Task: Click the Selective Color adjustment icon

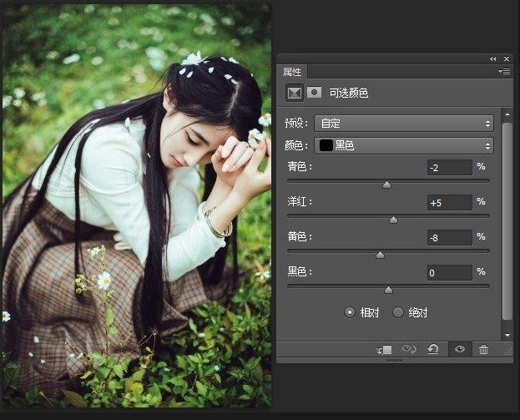Action: point(294,93)
